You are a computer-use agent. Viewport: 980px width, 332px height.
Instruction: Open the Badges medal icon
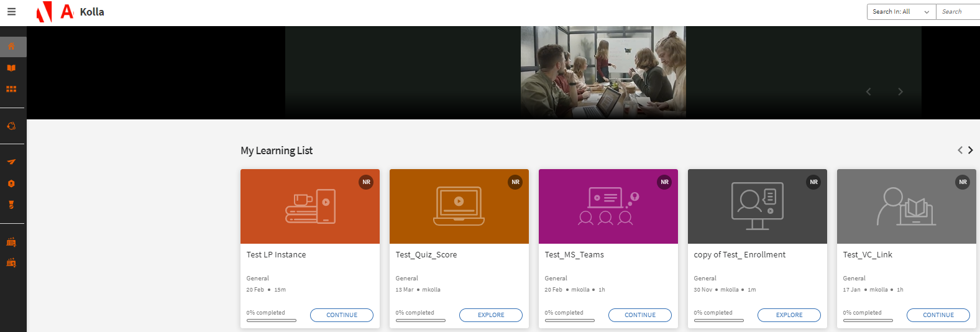point(11,205)
